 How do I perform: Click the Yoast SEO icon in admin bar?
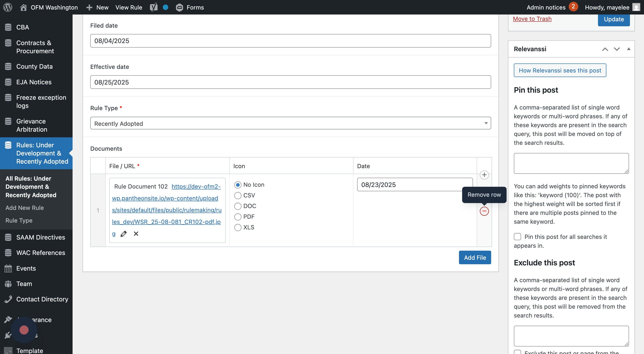(x=154, y=7)
